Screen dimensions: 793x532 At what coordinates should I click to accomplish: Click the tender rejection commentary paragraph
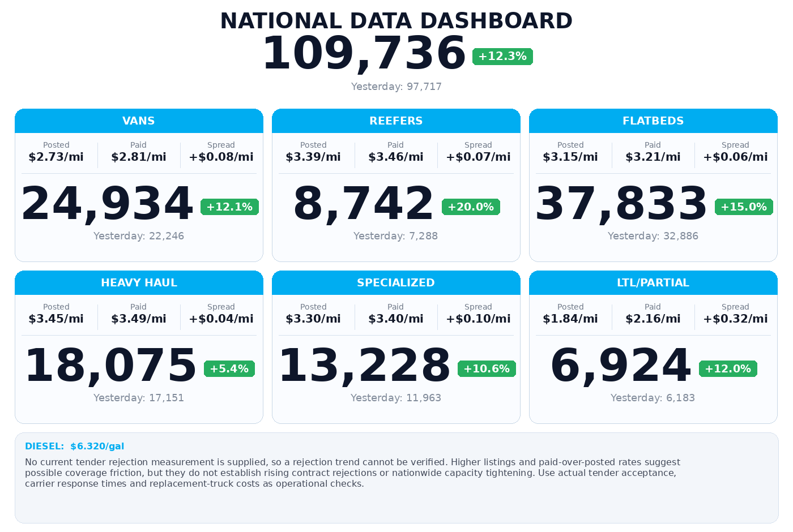pos(352,473)
